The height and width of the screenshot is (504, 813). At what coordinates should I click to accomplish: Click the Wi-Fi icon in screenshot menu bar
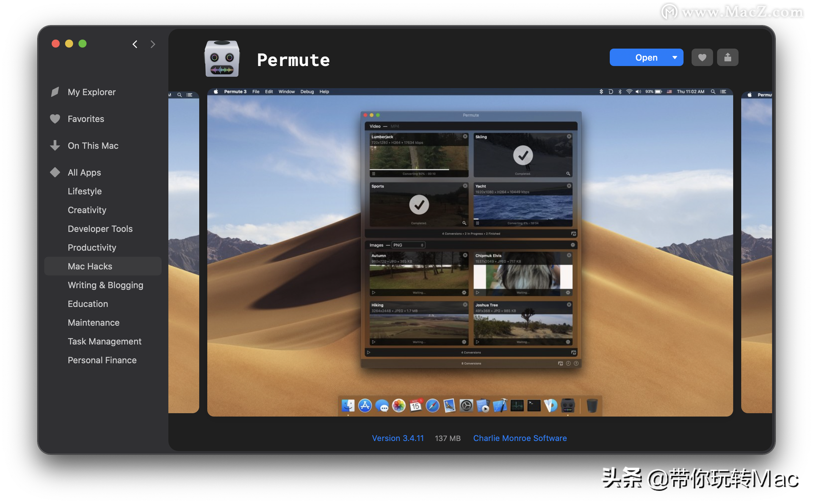pos(629,91)
